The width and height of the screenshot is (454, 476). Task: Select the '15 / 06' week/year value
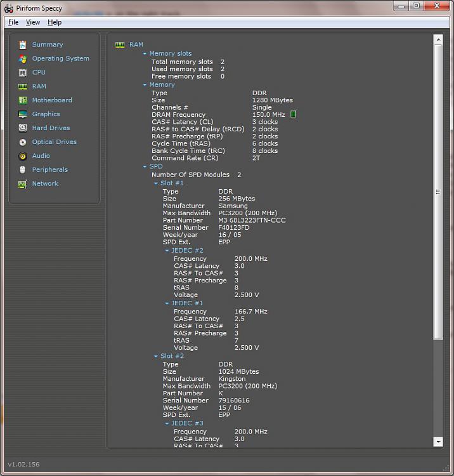pos(230,408)
